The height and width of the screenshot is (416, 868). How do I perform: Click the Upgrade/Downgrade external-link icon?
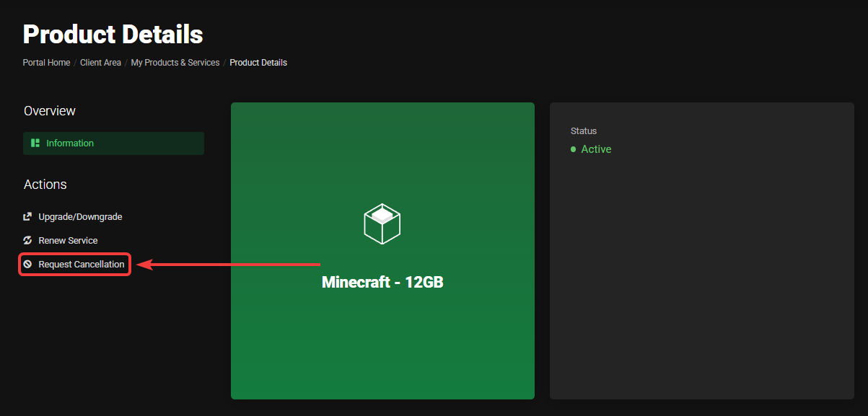coord(27,216)
